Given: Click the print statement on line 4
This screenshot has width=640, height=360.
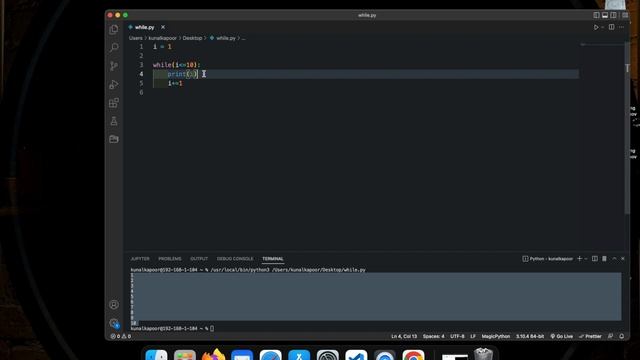Looking at the screenshot, I should [x=182, y=74].
